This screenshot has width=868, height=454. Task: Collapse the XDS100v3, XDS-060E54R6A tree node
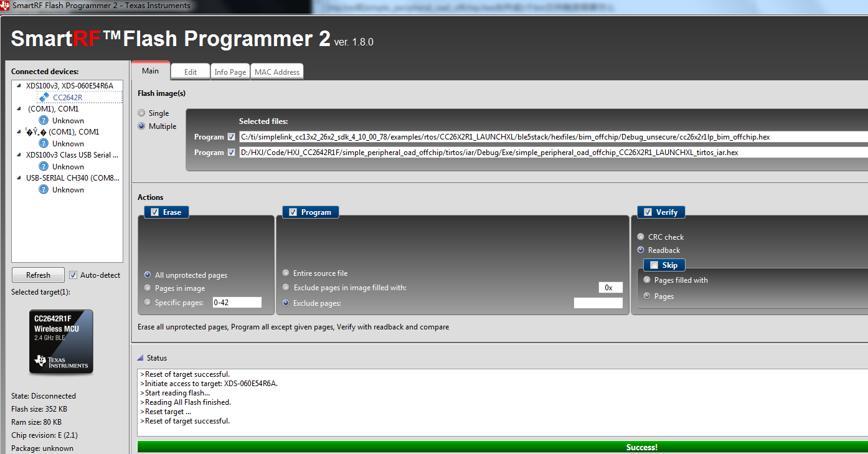(x=19, y=86)
